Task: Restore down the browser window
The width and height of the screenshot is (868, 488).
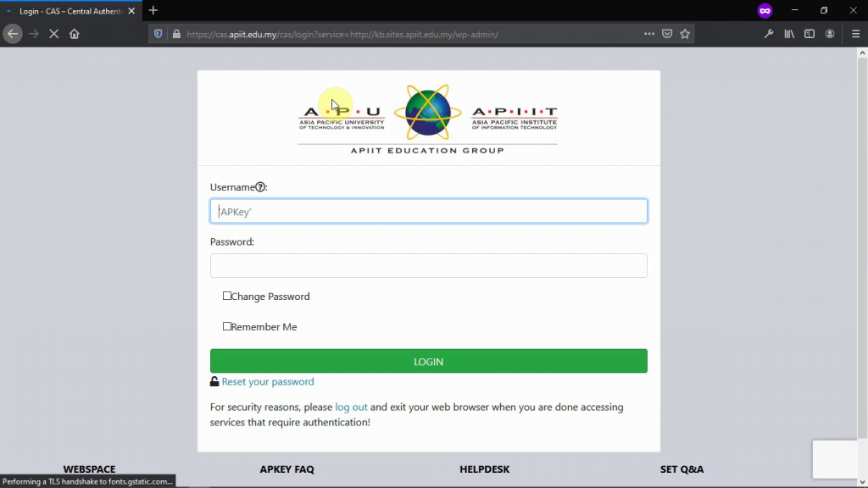Action: click(x=824, y=10)
